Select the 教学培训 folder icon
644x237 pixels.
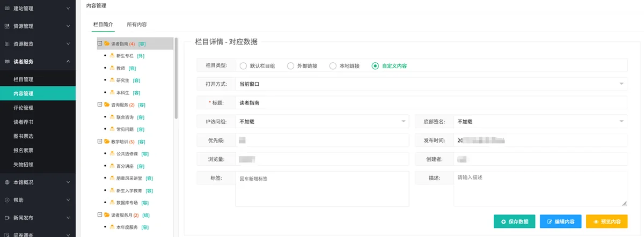point(107,142)
